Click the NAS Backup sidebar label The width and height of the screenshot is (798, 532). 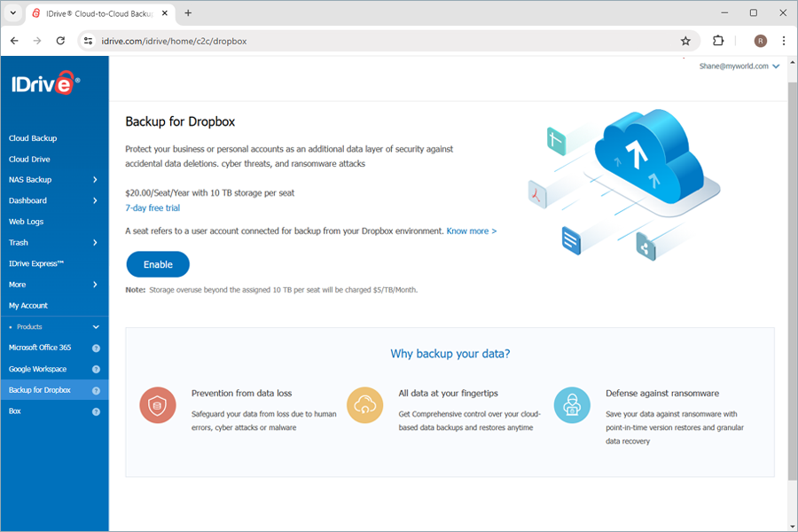(x=30, y=180)
